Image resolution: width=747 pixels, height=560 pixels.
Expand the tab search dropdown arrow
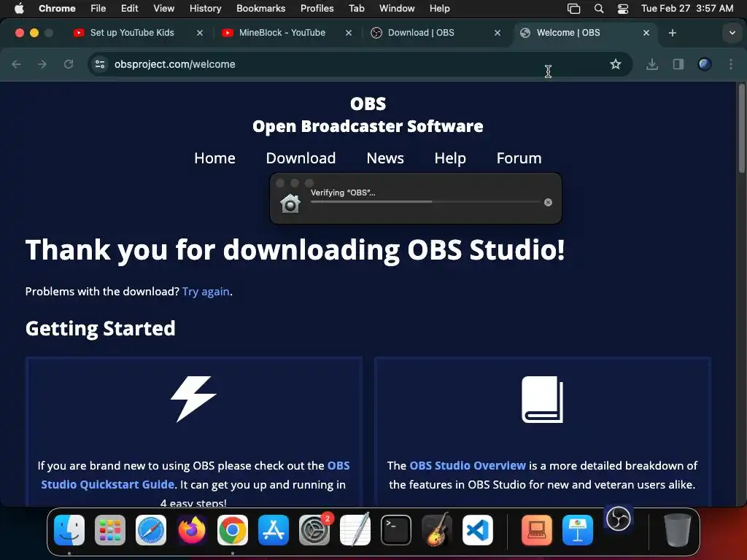coord(732,33)
